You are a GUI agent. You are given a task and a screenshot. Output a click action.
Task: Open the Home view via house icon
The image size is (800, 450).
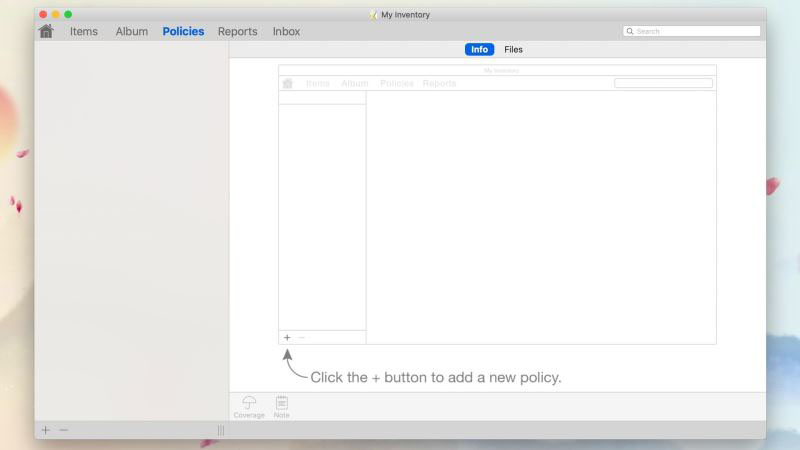[46, 32]
